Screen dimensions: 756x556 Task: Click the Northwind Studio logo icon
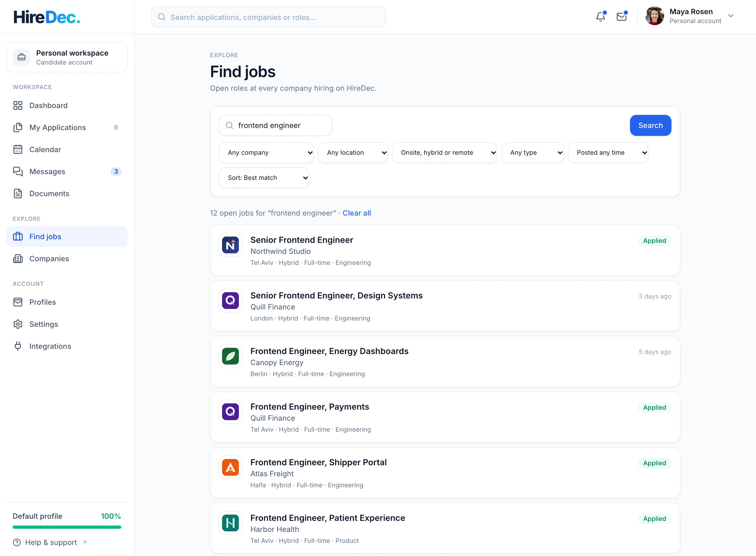(230, 245)
